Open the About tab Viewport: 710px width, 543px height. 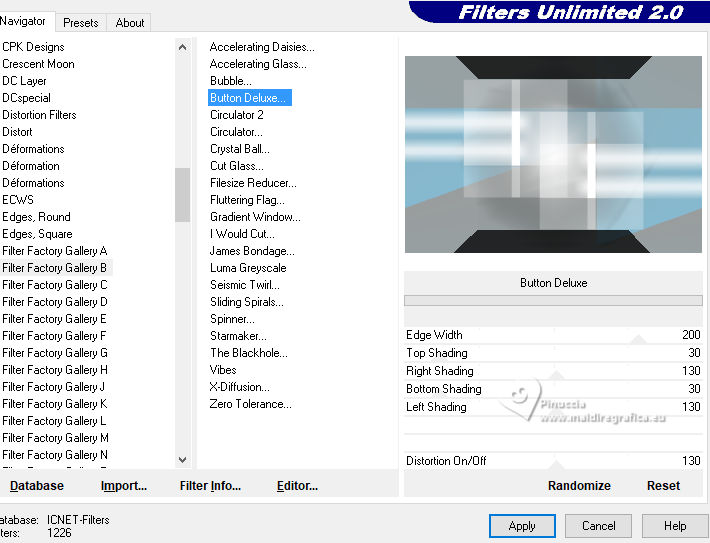pos(130,23)
